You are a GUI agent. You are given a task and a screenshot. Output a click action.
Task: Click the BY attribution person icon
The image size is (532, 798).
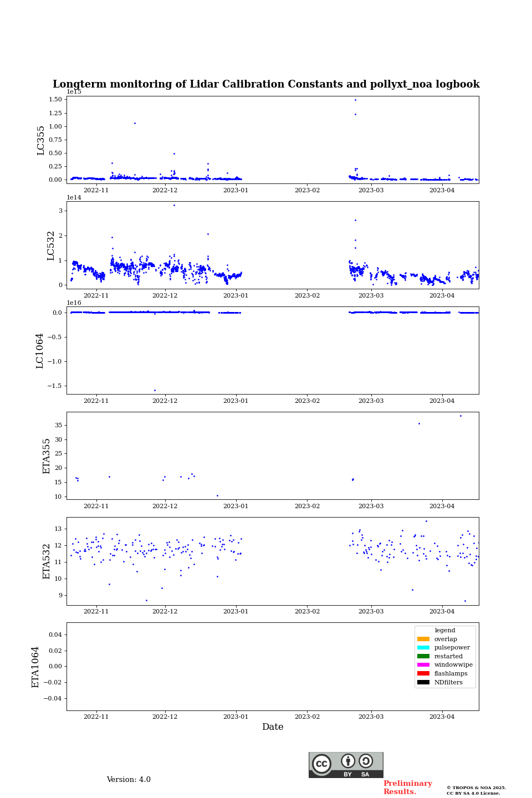348,761
